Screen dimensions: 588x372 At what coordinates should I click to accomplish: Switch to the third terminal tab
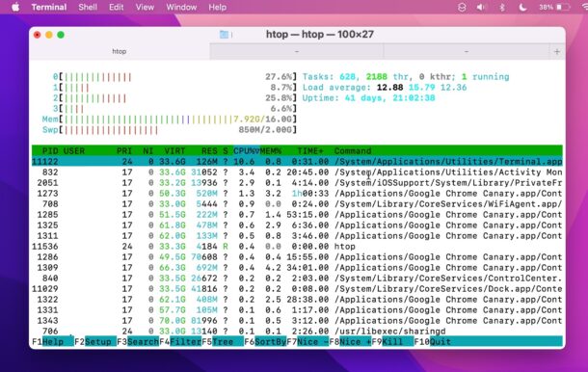pos(467,51)
